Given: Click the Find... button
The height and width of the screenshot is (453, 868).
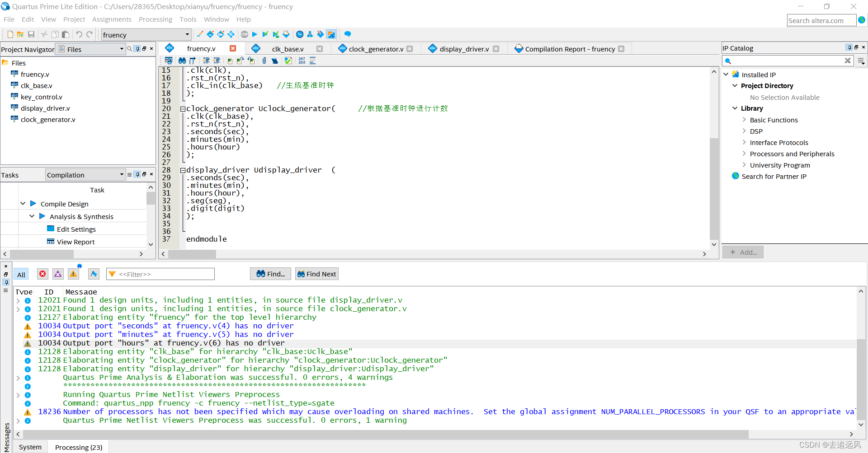Looking at the screenshot, I should coord(270,274).
